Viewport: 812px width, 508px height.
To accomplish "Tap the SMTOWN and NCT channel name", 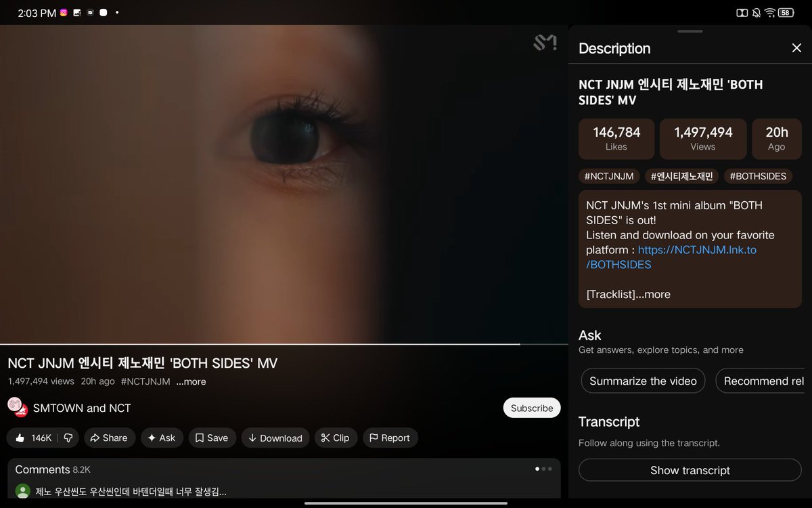I will click(x=82, y=408).
